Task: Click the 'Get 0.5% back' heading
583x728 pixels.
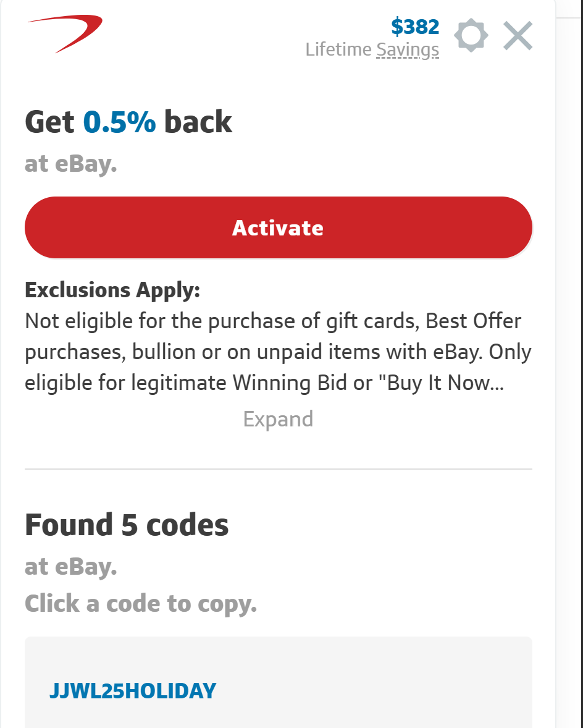Action: 128,122
